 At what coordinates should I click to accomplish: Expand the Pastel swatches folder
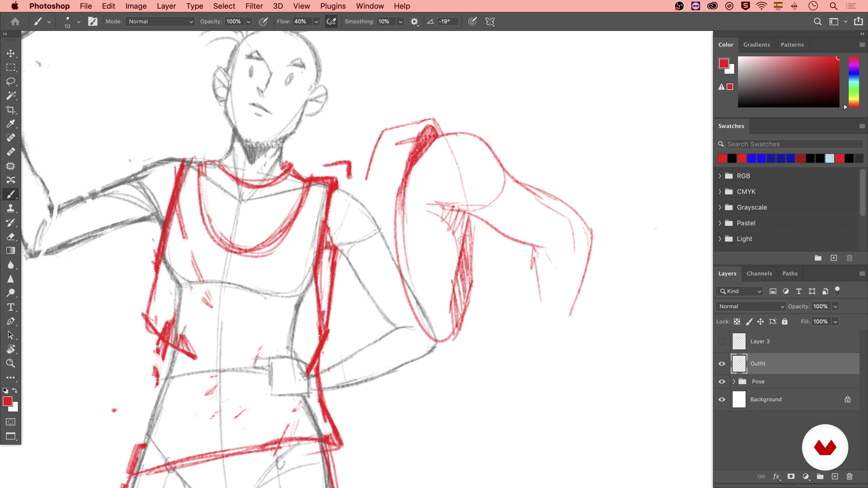[x=720, y=223]
